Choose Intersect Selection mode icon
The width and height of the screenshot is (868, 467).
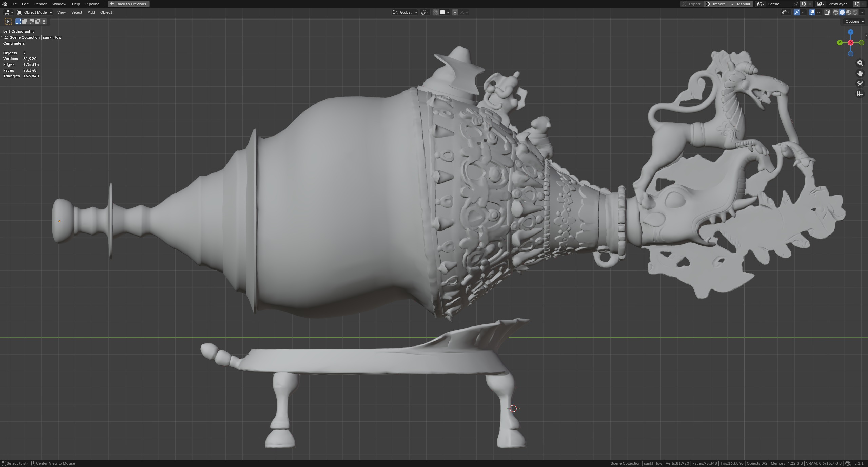click(44, 21)
